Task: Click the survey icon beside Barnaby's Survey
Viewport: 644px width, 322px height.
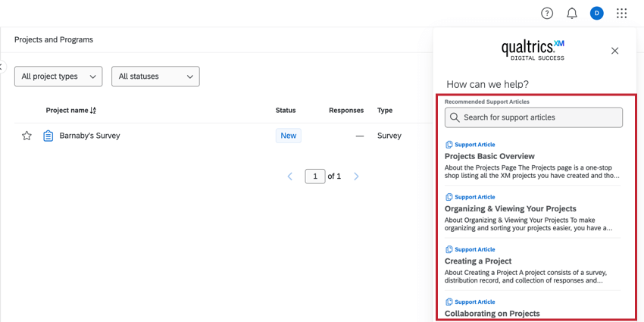Action: click(48, 136)
